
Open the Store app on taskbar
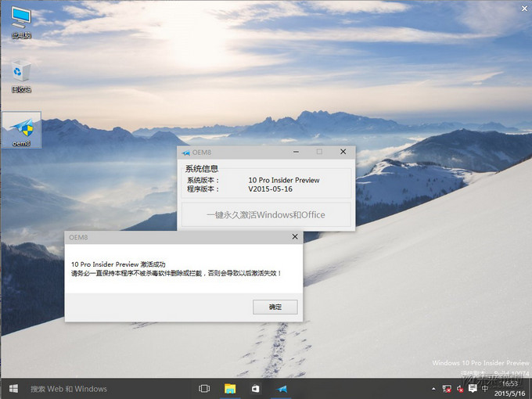coord(255,389)
